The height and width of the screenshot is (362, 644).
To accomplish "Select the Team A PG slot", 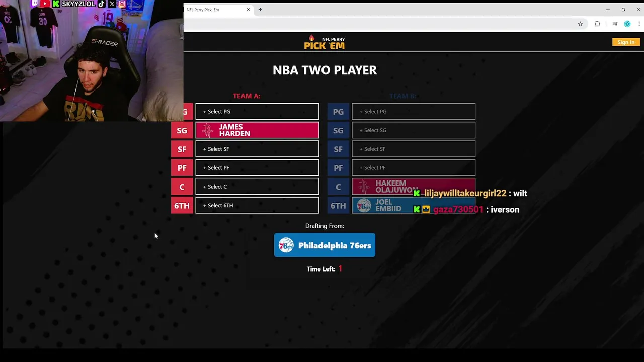I will [257, 112].
